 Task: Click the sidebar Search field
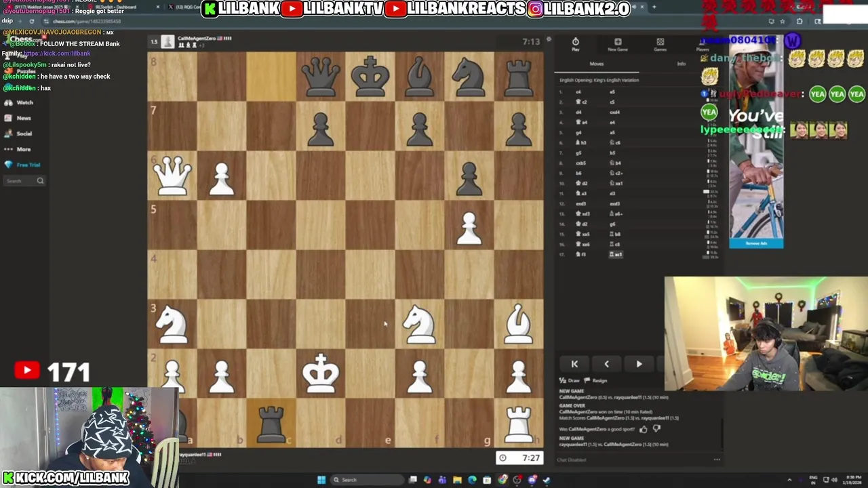coord(24,181)
